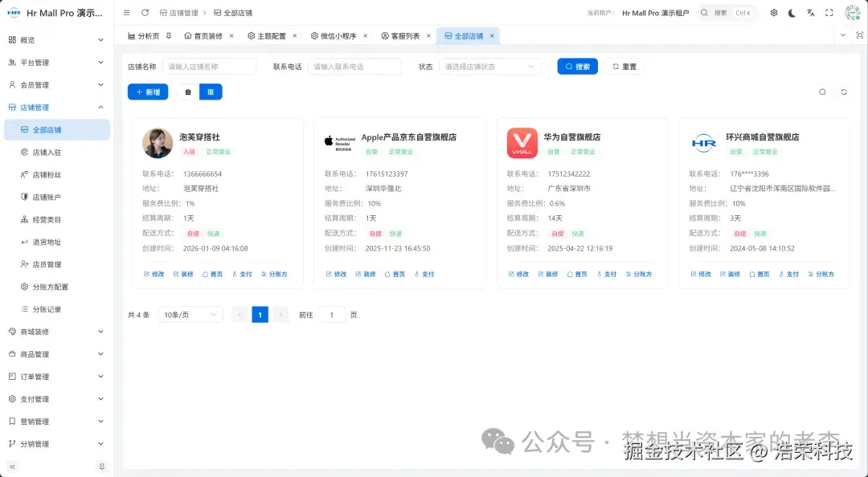Open the settings gear icon in the header
The height and width of the screenshot is (477, 868).
coord(774,13)
